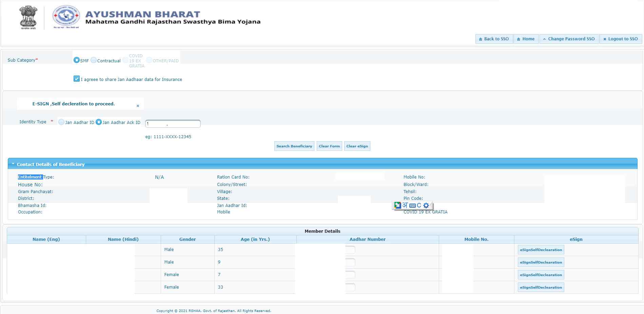The image size is (644, 314).
Task: Click the eSign column header
Action: tap(576, 239)
